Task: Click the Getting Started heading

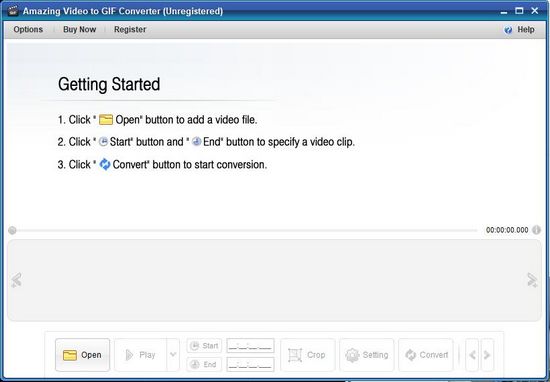Action: coord(109,85)
